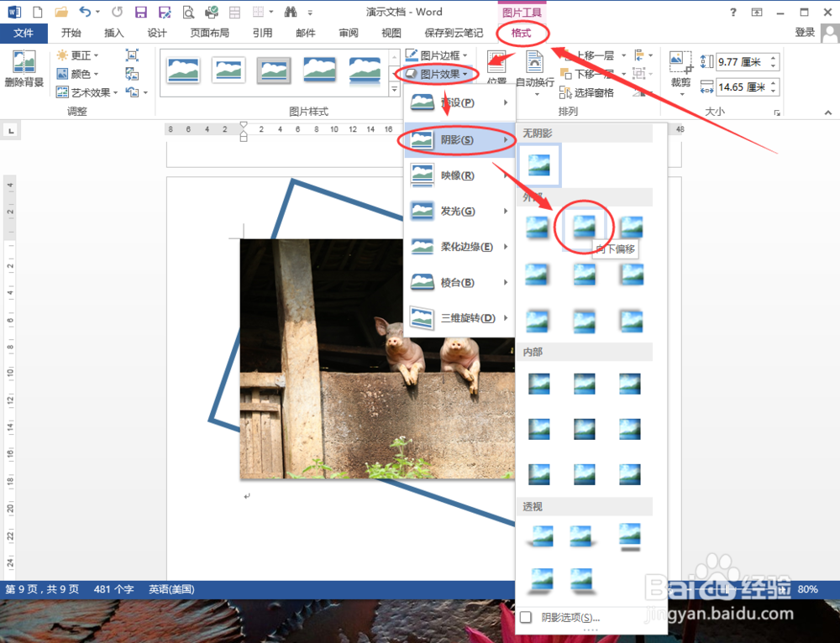Image resolution: width=840 pixels, height=643 pixels.
Task: Select the 格式 picture format tab
Action: click(522, 34)
